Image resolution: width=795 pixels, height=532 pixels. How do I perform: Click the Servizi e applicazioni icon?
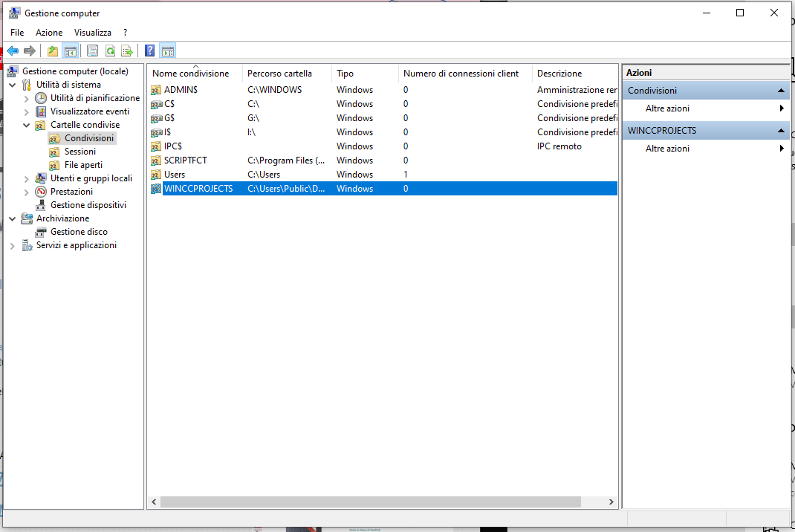tap(27, 245)
